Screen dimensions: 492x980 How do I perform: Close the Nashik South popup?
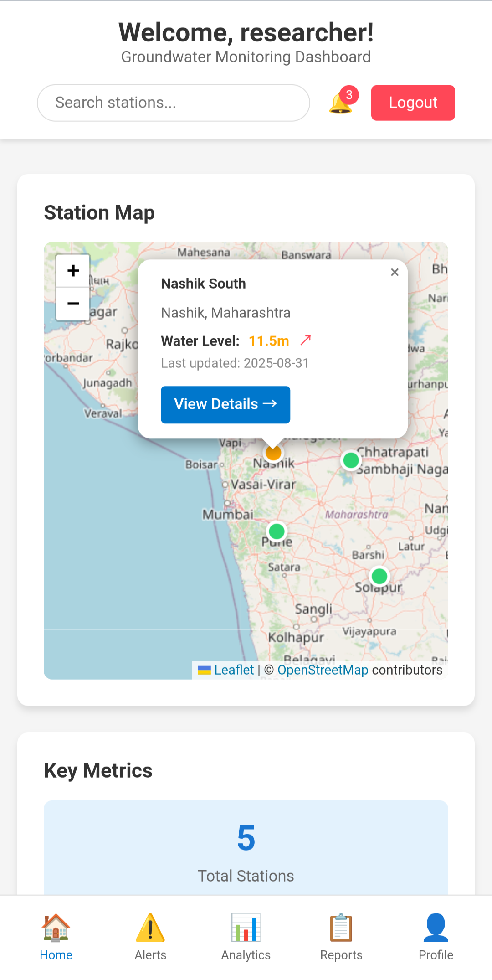click(395, 272)
